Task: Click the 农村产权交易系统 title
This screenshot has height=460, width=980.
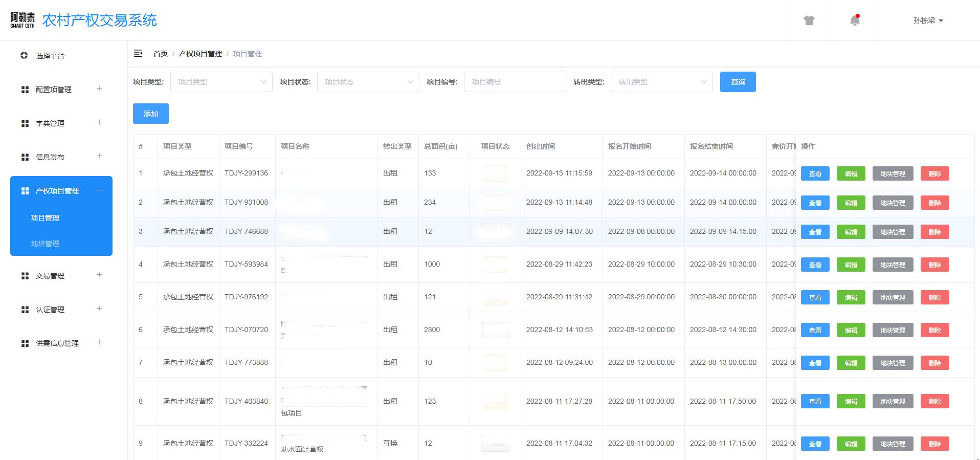Action: 100,20
